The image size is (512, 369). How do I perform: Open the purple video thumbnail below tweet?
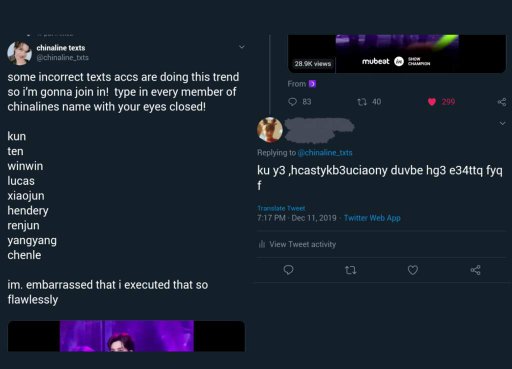126,336
